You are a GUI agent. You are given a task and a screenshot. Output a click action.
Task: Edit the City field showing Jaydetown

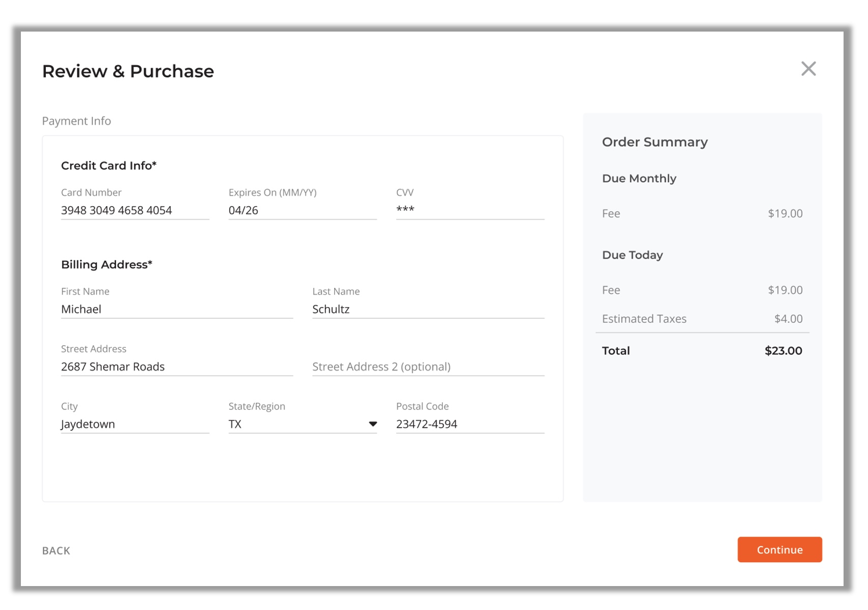pyautogui.click(x=134, y=424)
